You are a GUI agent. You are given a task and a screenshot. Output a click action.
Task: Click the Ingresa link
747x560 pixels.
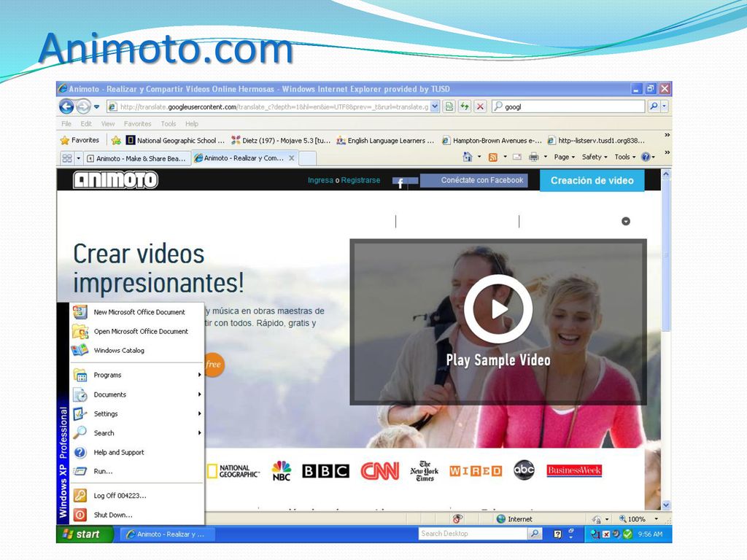tap(320, 180)
